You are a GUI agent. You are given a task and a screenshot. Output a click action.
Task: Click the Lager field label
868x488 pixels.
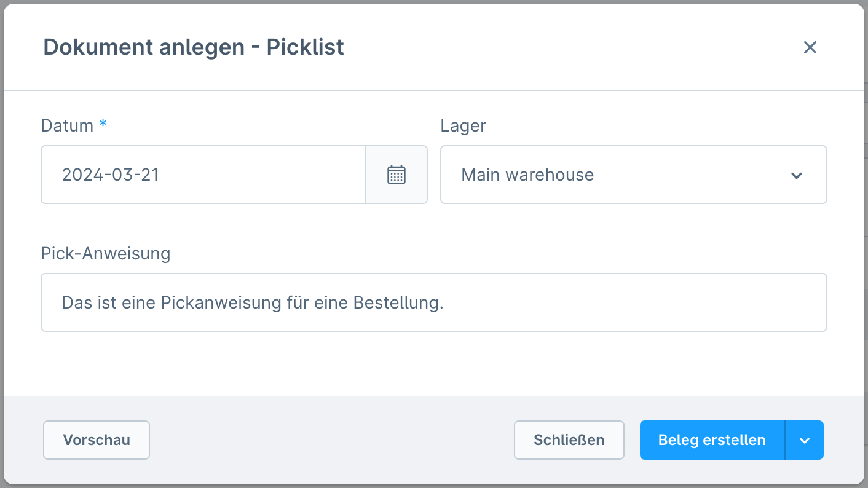click(463, 125)
